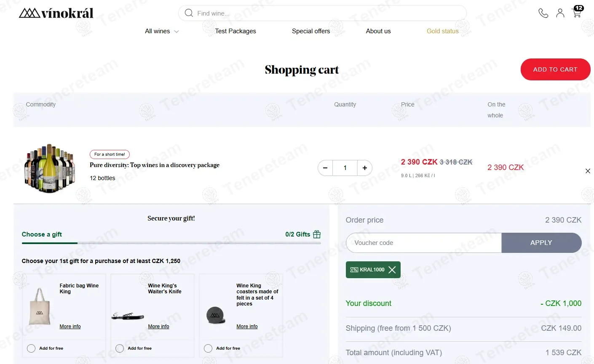Click the gift progress bar
The width and height of the screenshot is (594, 364).
tap(171, 243)
